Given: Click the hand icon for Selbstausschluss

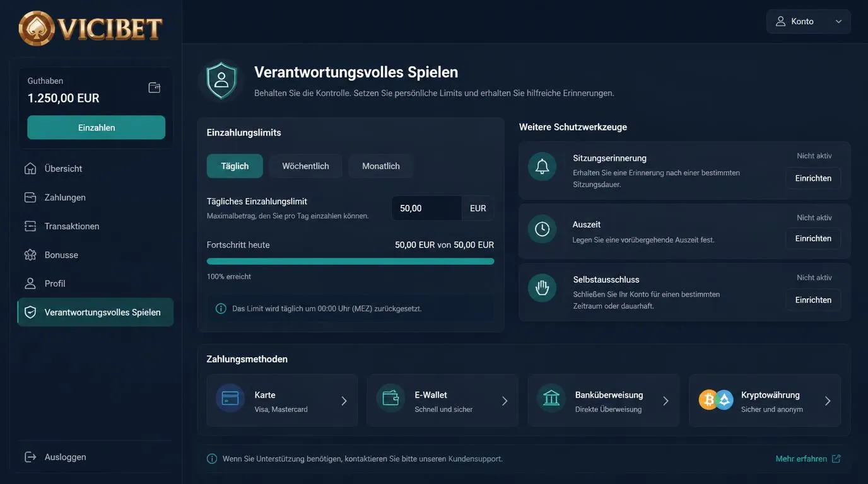Looking at the screenshot, I should (542, 288).
